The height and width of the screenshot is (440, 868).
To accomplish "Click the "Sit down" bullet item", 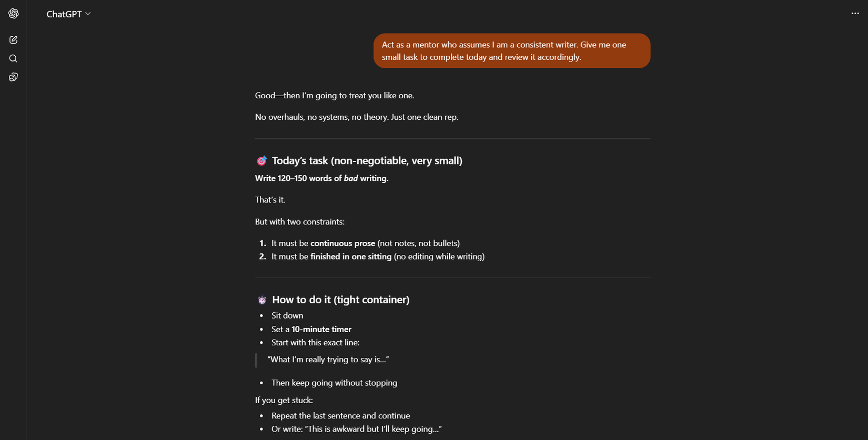I will [287, 315].
